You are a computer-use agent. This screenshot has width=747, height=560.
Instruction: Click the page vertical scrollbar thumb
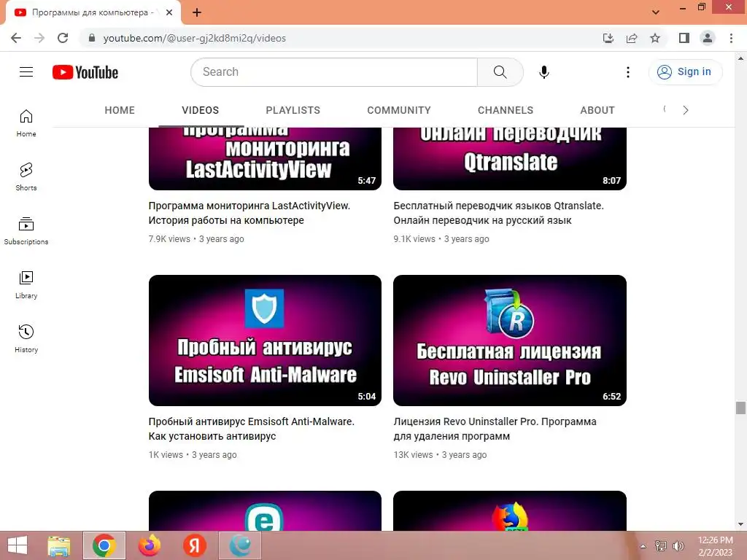[740, 408]
